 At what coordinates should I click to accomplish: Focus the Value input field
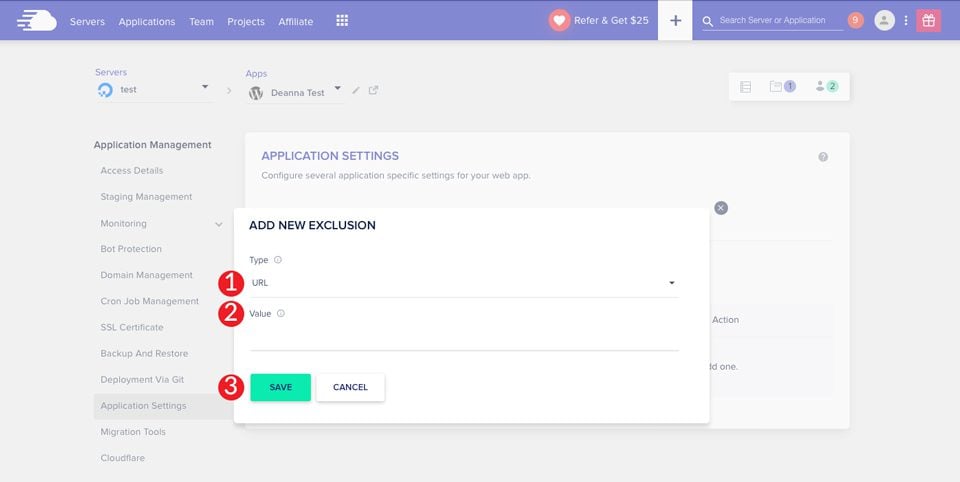[x=464, y=337]
